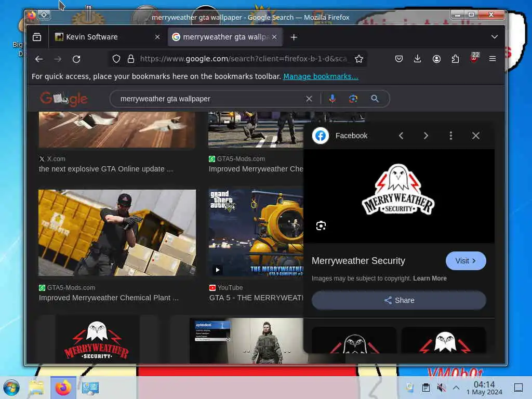Reload the current page
Screen dimensions: 532x399
(x=77, y=59)
